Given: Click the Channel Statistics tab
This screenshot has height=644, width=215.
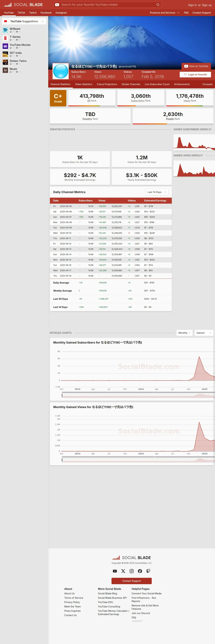Looking at the screenshot, I should 60,84.
